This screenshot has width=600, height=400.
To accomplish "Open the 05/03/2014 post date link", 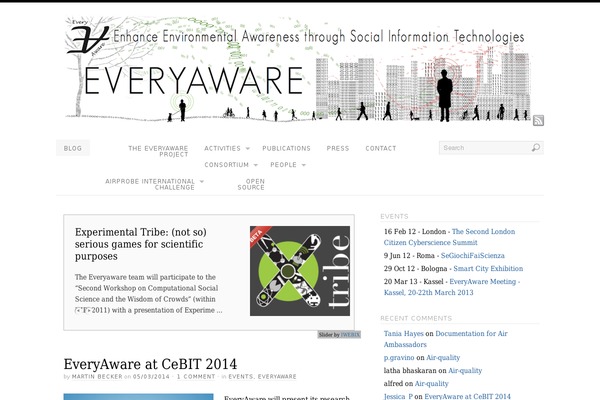I will coord(151,377).
